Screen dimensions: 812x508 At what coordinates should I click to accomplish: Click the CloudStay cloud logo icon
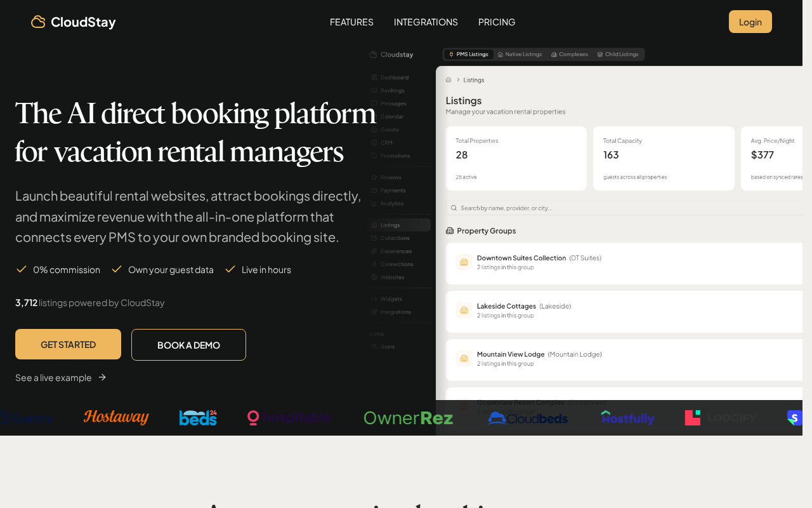[x=38, y=22]
